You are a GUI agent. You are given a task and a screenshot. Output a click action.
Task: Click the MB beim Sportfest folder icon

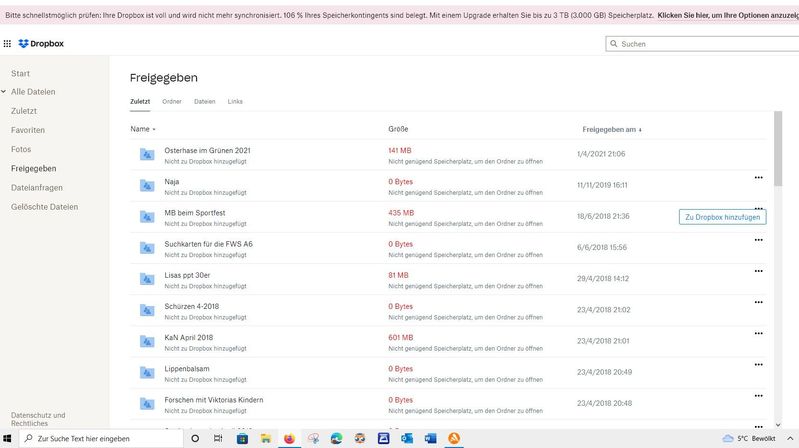click(x=147, y=217)
